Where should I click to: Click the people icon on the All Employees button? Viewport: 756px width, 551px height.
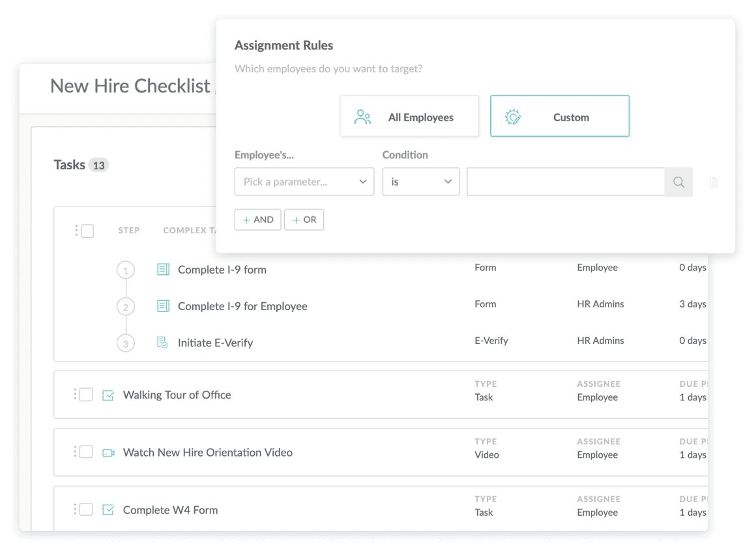[362, 116]
